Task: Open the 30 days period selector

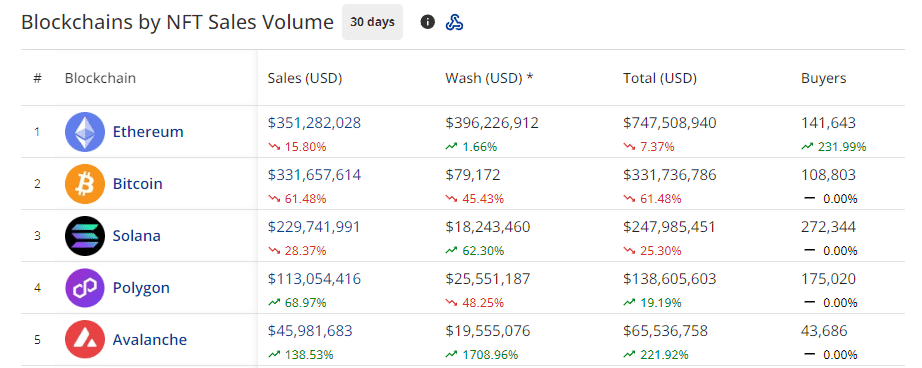Action: tap(372, 22)
